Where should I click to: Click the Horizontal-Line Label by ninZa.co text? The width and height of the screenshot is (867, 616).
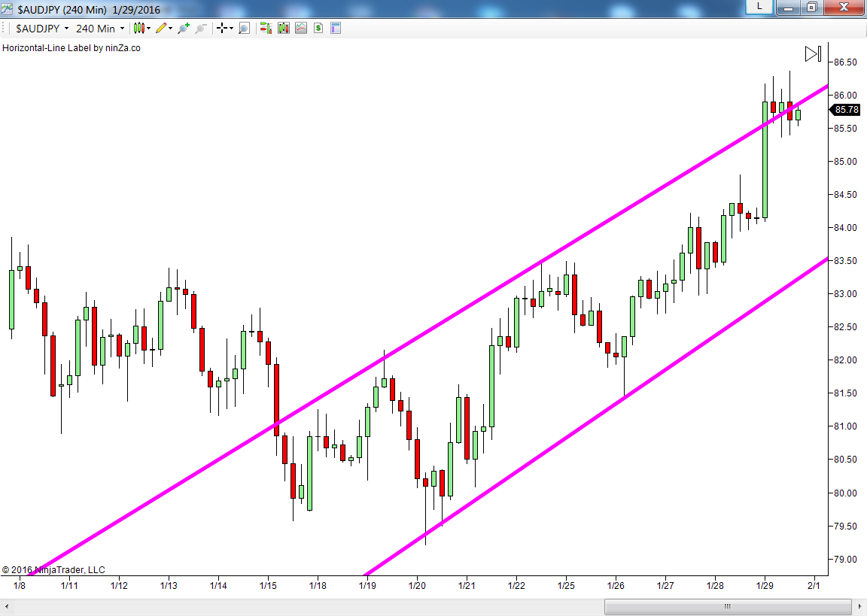[x=71, y=48]
